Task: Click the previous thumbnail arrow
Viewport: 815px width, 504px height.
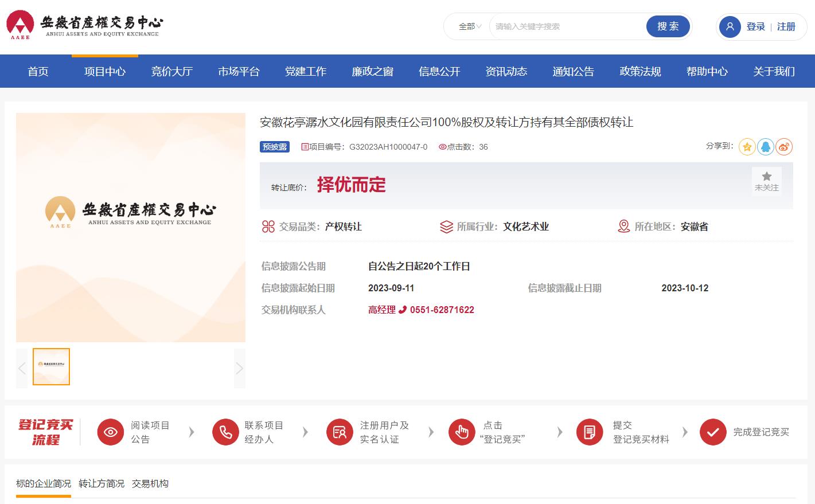Action: (22, 368)
